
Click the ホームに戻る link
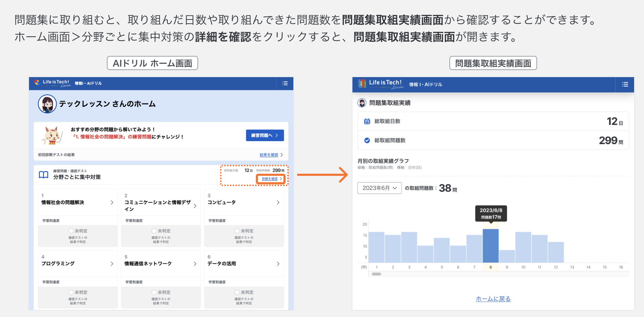pyautogui.click(x=493, y=299)
